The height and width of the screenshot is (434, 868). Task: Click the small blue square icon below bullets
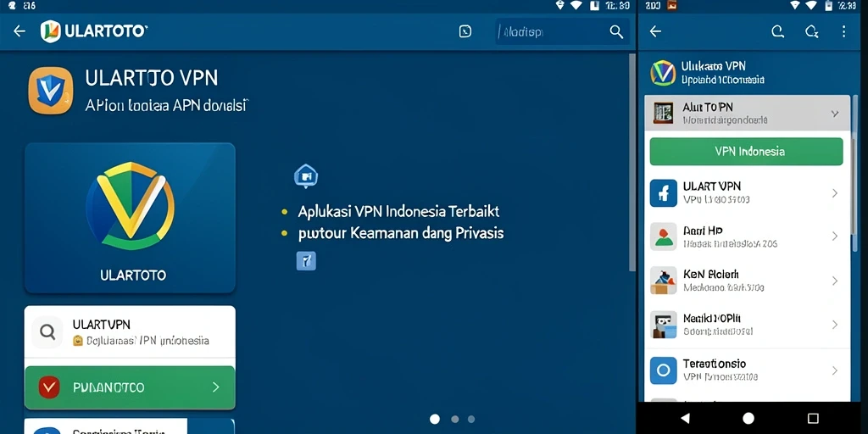pos(306,261)
